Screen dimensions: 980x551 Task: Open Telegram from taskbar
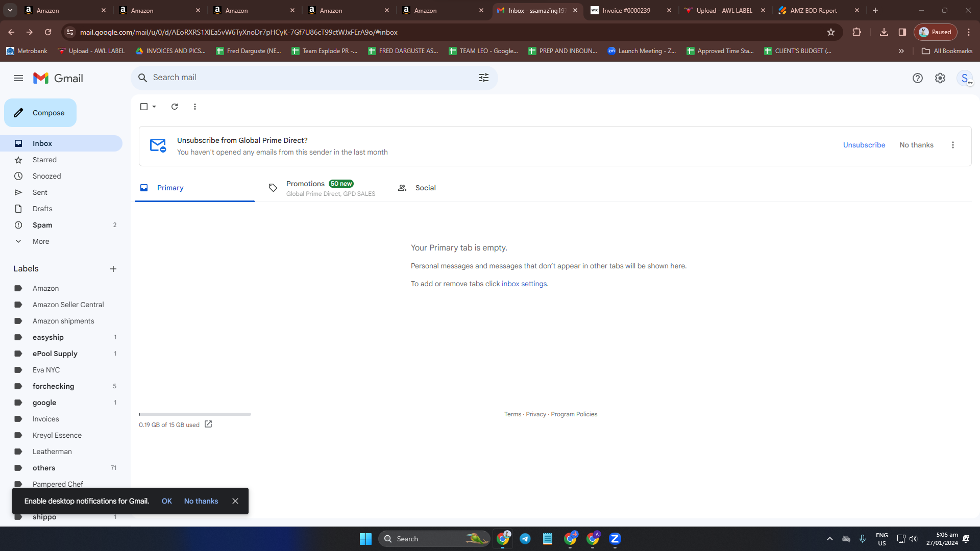(525, 539)
